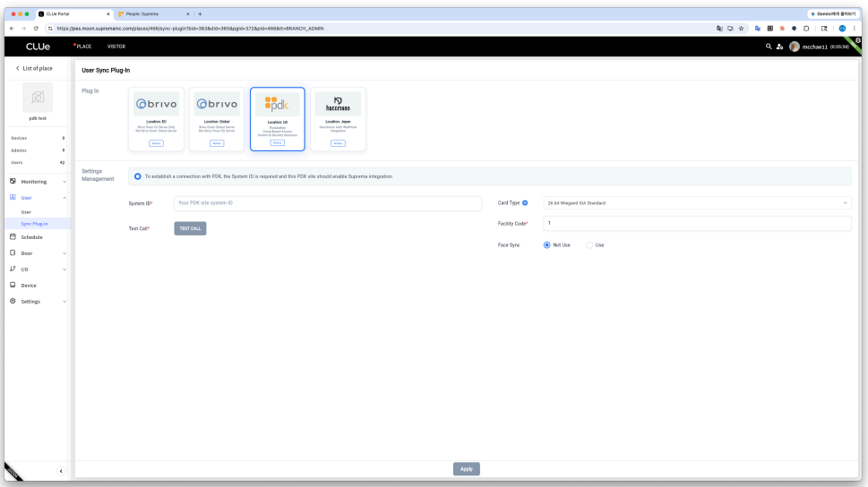Collapse the sidebar with the bottom arrow
This screenshot has height=487, width=868.
(61, 471)
